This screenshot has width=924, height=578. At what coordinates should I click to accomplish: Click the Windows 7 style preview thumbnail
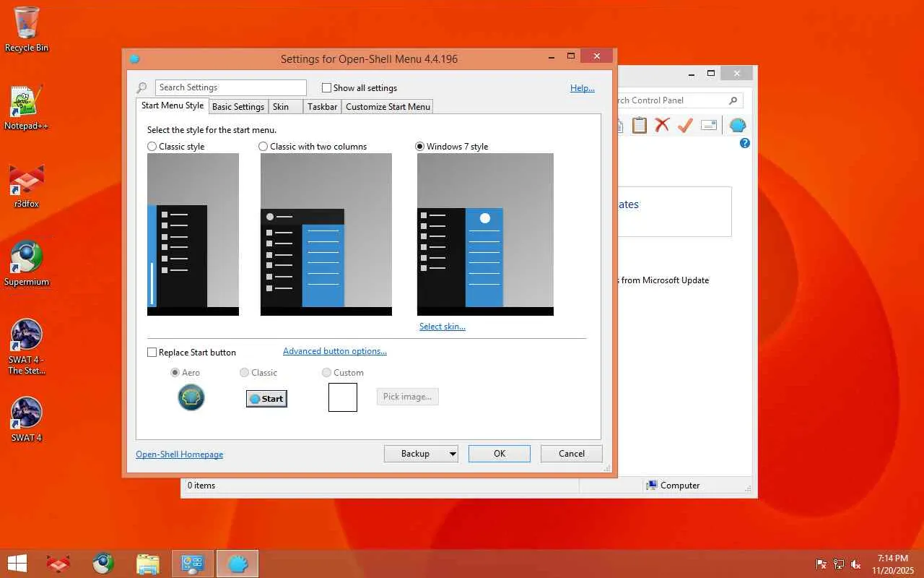[485, 234]
